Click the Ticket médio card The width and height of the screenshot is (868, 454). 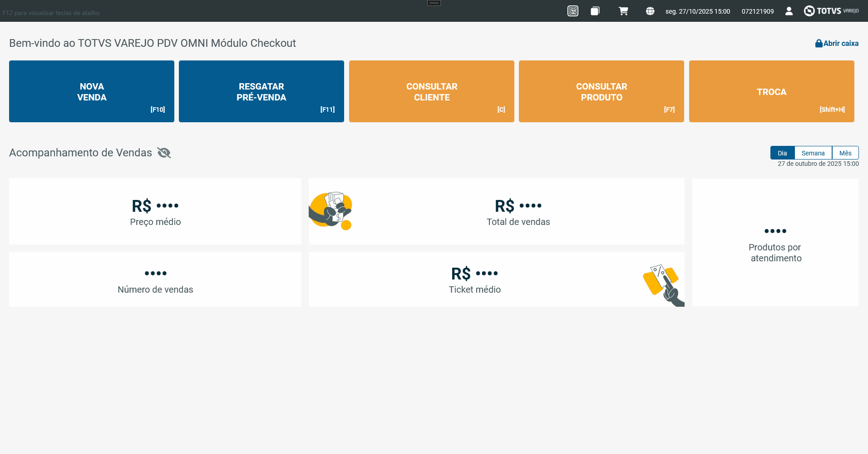[x=497, y=279]
